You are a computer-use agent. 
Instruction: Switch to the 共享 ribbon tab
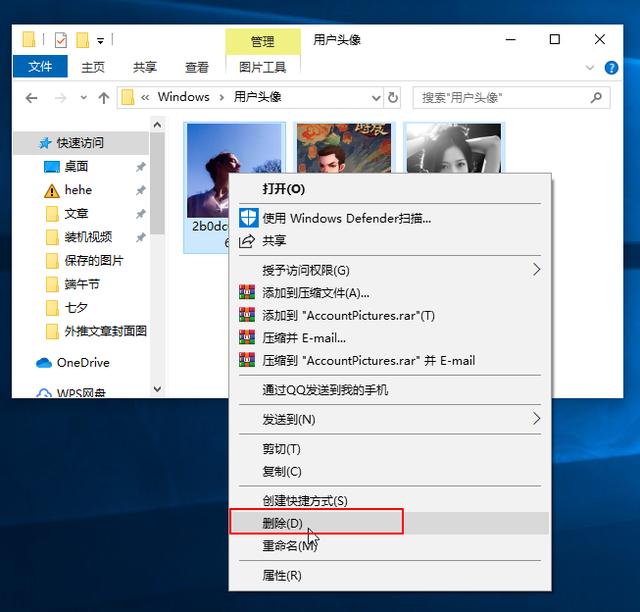[x=144, y=67]
